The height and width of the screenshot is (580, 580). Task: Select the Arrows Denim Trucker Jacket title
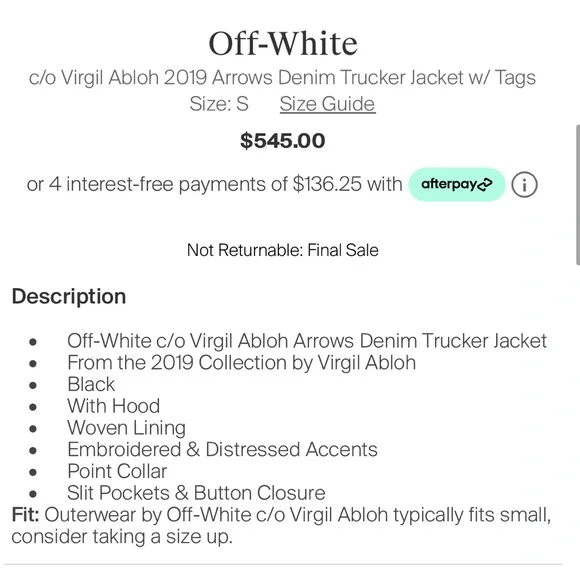pos(282,78)
